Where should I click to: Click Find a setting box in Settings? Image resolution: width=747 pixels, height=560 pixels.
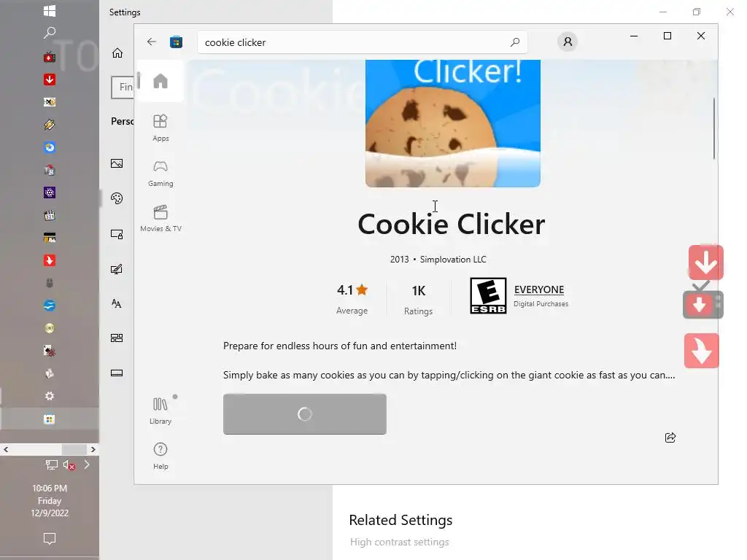click(x=123, y=87)
